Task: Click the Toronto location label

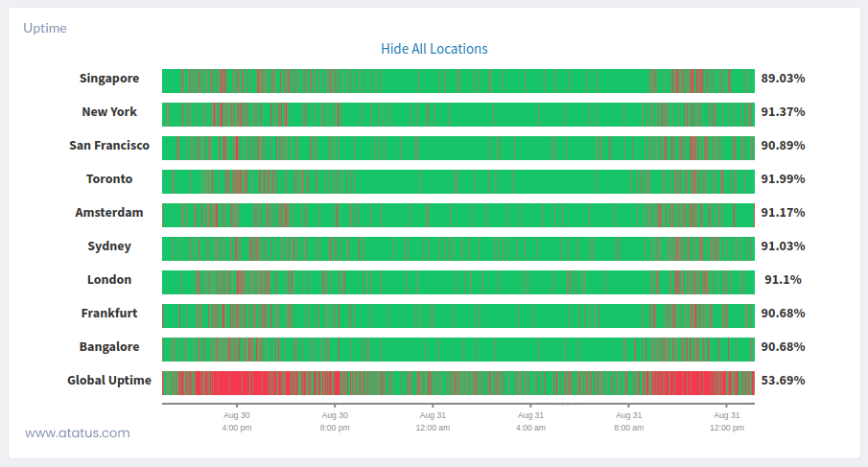Action: 109,178
